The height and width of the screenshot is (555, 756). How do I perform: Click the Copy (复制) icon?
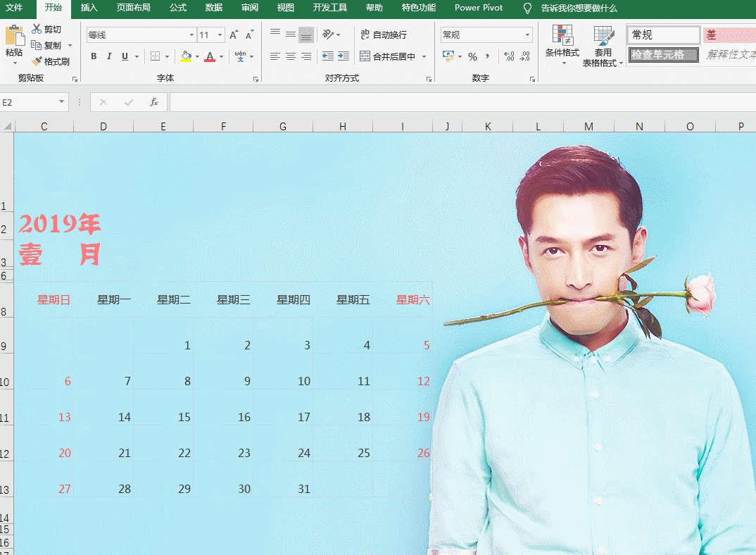pos(36,45)
